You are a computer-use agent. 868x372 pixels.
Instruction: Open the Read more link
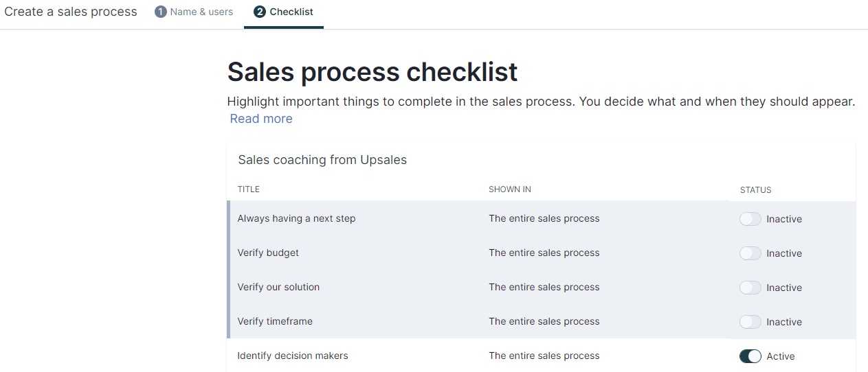click(x=261, y=119)
